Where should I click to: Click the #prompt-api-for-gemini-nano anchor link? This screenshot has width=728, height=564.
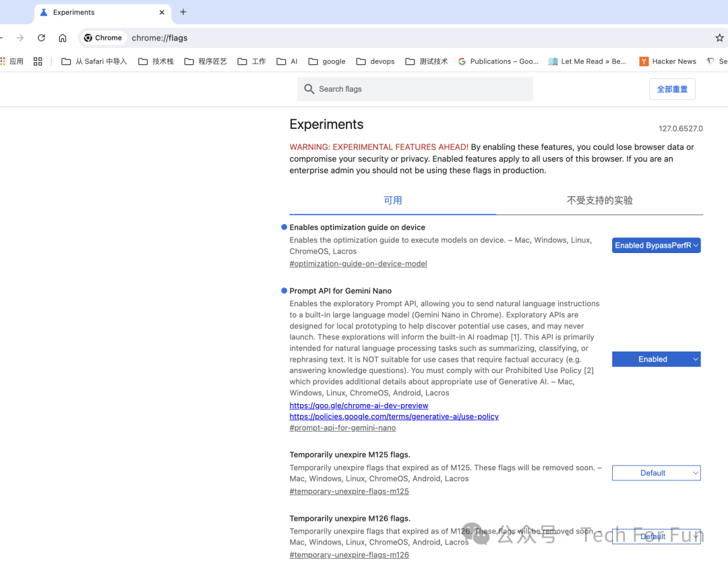[x=342, y=427]
